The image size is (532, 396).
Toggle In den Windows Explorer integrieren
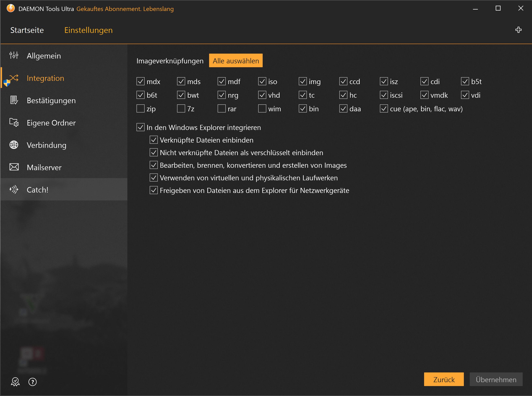141,127
